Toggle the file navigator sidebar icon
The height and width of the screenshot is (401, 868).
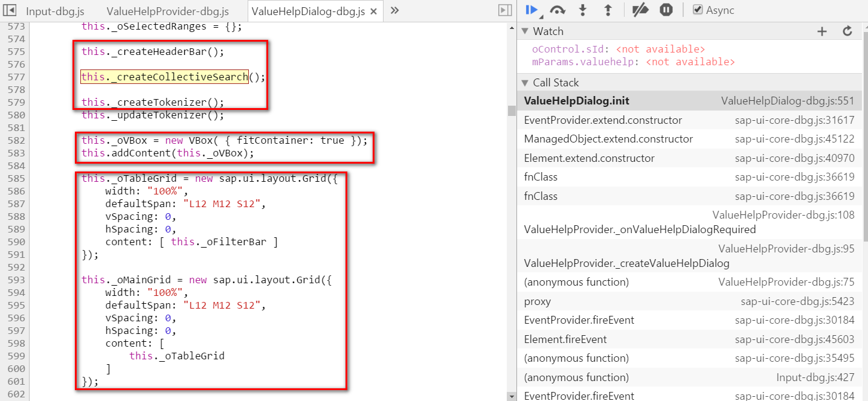point(9,10)
